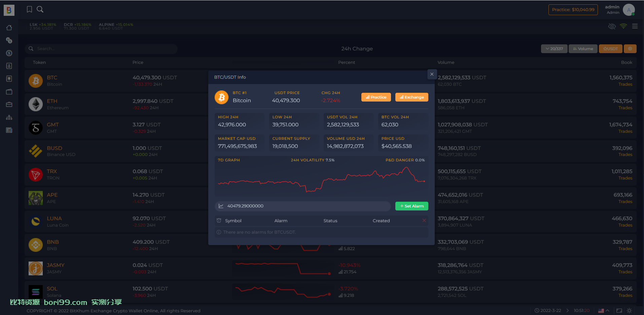Expand the 20/337 token count dropdown
Screen dimensions: 644x315
click(554, 49)
